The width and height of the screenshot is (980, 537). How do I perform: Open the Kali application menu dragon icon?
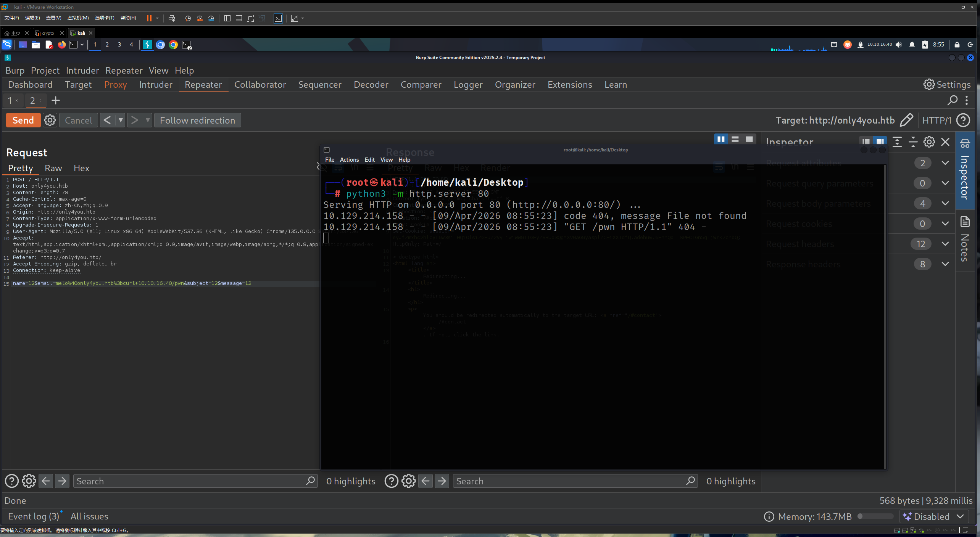tap(7, 45)
